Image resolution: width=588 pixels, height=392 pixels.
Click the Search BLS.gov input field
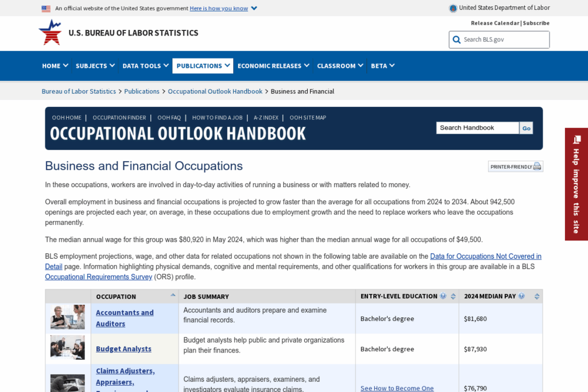coord(499,40)
